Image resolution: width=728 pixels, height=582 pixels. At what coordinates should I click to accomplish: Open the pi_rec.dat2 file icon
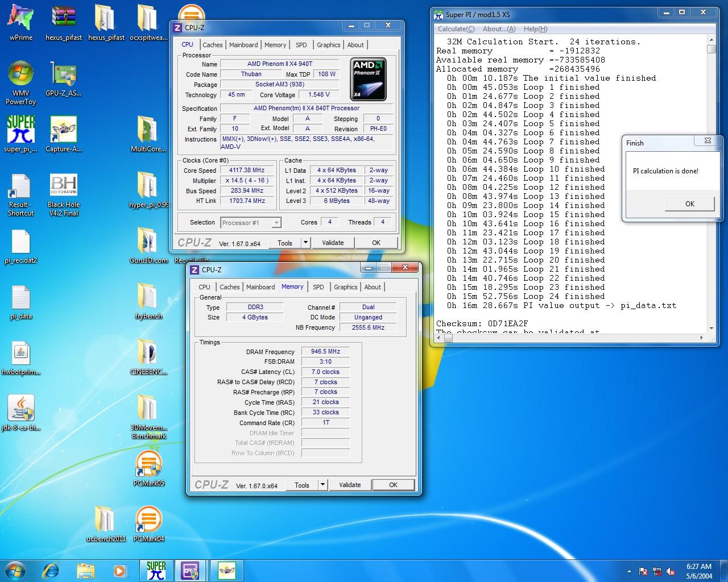(x=20, y=247)
